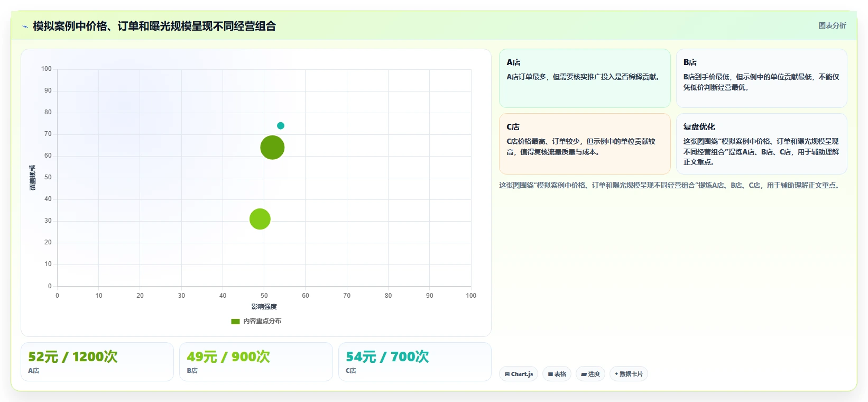868x402 pixels.
Task: Click the caption text under the cards
Action: 671,186
